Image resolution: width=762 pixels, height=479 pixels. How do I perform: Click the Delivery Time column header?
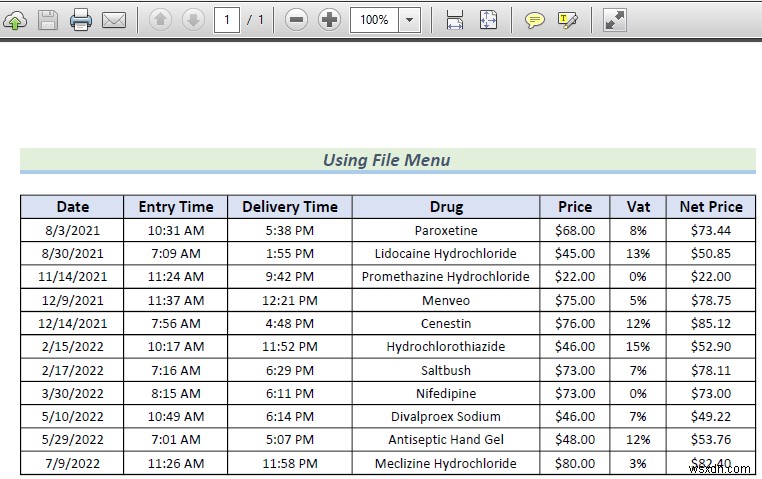pyautogui.click(x=290, y=207)
